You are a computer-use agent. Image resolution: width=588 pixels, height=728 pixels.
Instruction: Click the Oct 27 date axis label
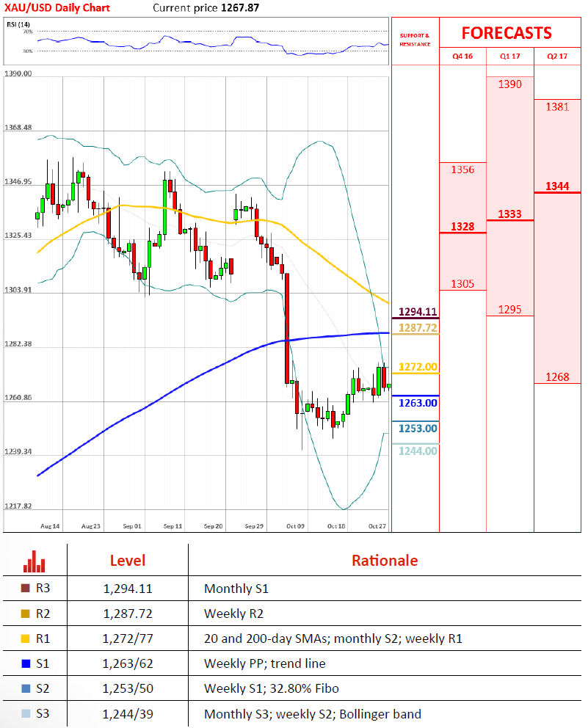click(x=377, y=526)
